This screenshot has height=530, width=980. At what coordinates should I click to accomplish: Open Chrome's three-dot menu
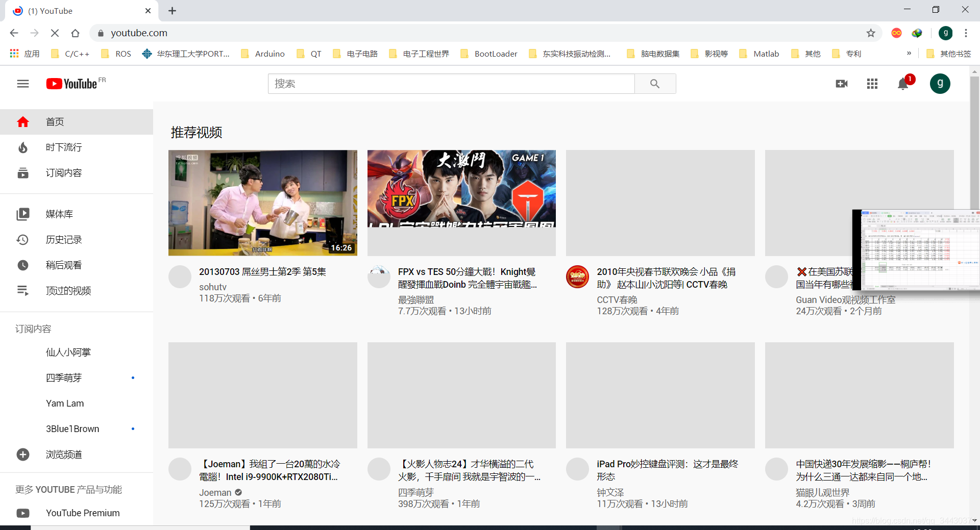pyautogui.click(x=966, y=33)
